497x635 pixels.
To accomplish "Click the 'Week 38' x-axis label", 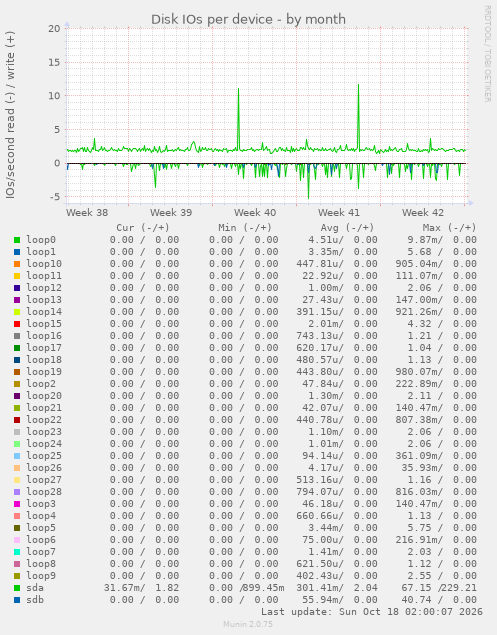I will pos(87,213).
